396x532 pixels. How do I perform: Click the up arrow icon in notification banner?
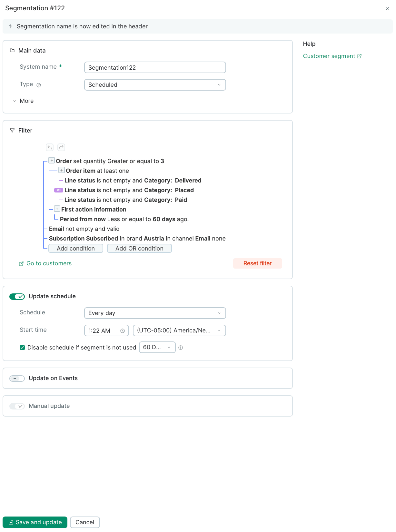click(x=10, y=26)
